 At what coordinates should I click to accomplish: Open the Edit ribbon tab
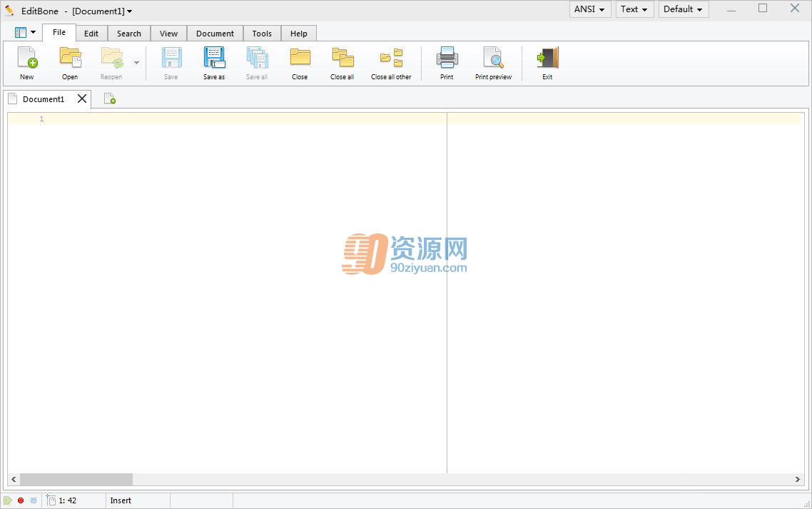point(91,33)
